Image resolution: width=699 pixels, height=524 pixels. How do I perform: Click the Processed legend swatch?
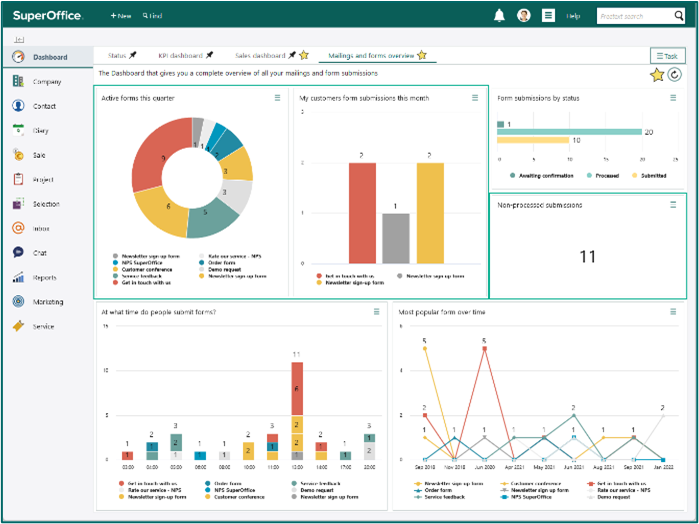point(587,176)
